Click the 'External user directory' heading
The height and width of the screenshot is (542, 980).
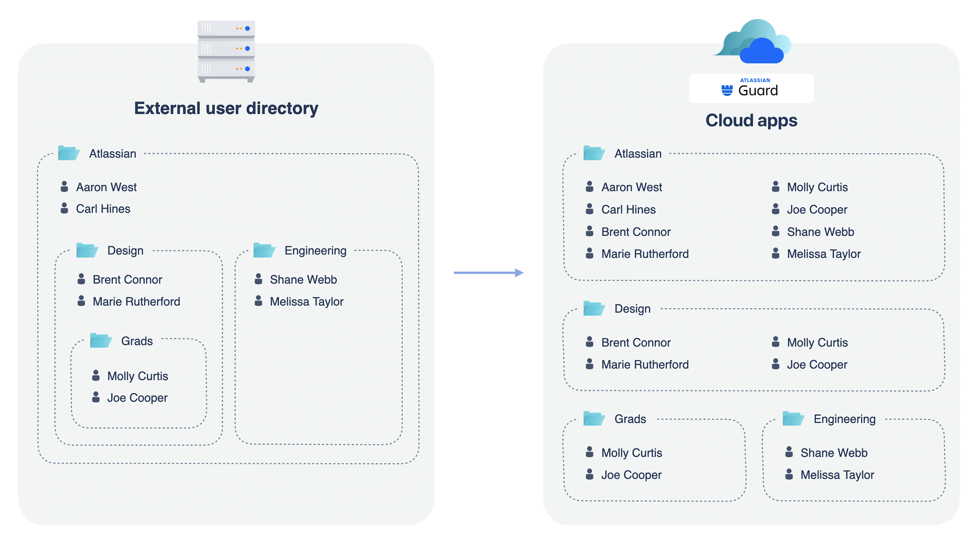226,108
